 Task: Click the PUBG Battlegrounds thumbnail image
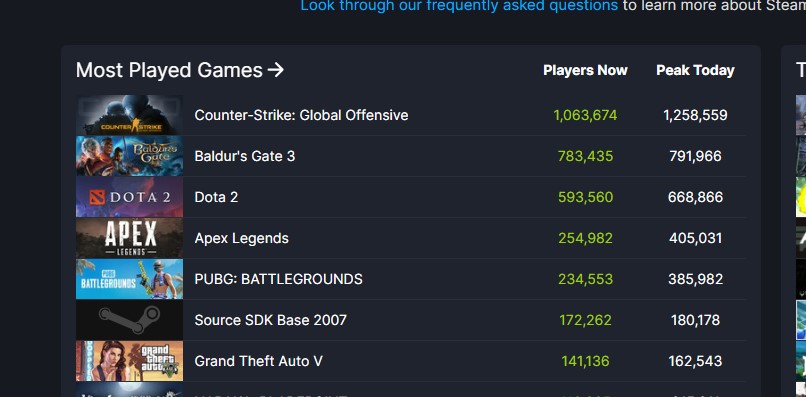[130, 279]
